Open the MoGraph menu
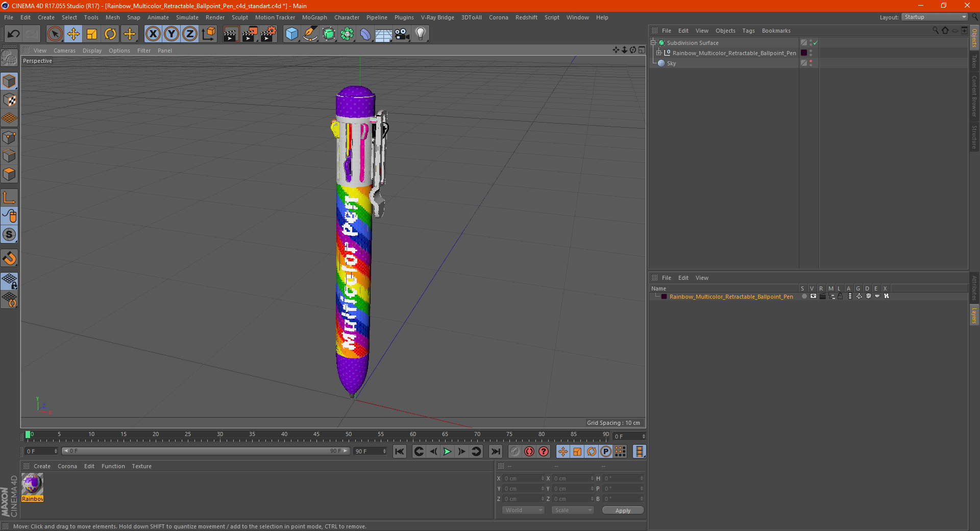This screenshot has height=531, width=980. 314,17
